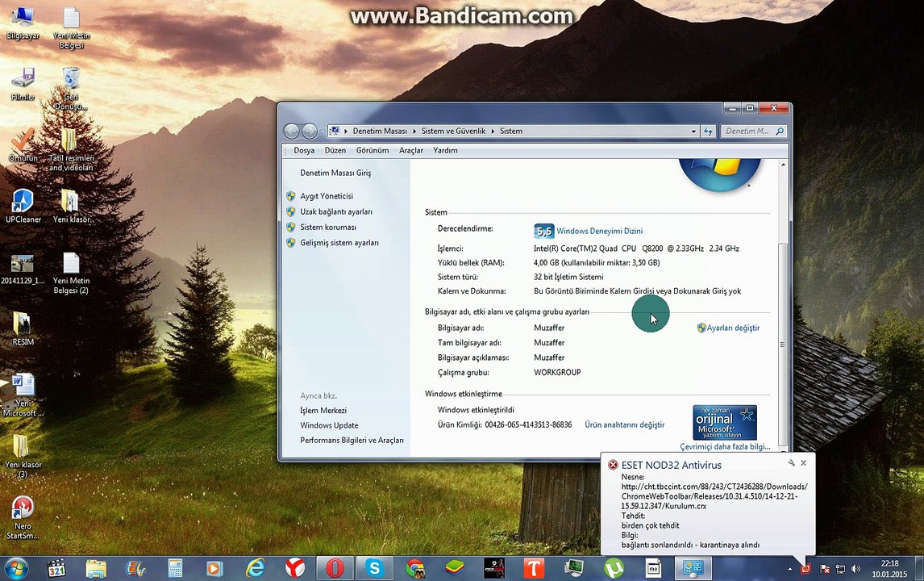This screenshot has height=581, width=924.
Task: Open Windows Explorer from the taskbar
Action: click(x=96, y=569)
